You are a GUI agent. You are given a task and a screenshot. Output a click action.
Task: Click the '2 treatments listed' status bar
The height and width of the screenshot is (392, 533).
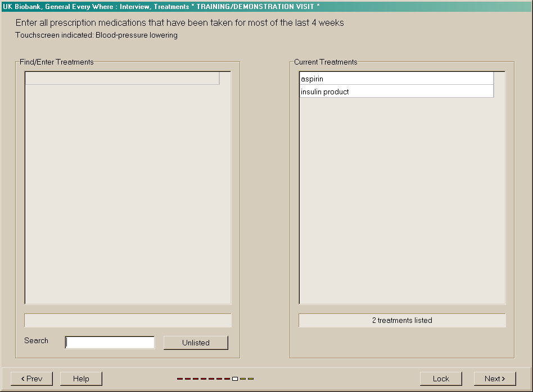402,320
